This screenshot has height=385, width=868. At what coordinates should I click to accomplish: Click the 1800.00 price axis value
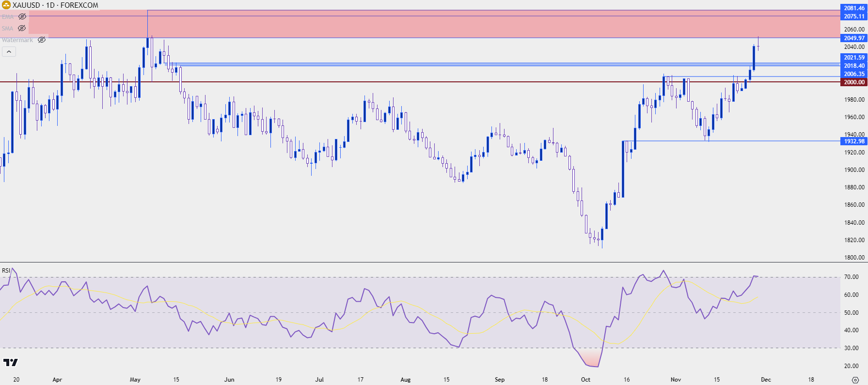(854, 258)
